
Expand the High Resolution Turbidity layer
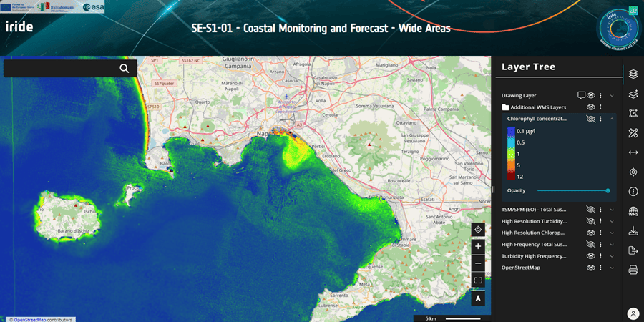point(612,221)
